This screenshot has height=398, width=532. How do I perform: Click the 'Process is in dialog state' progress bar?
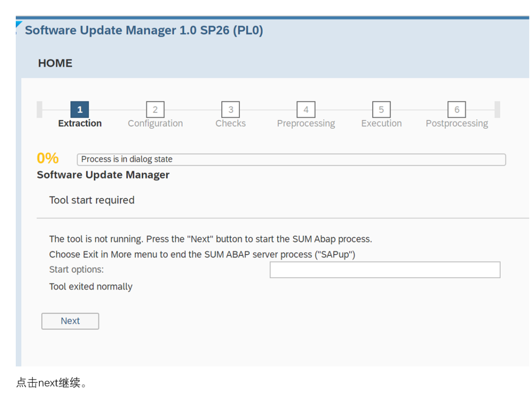coord(292,159)
